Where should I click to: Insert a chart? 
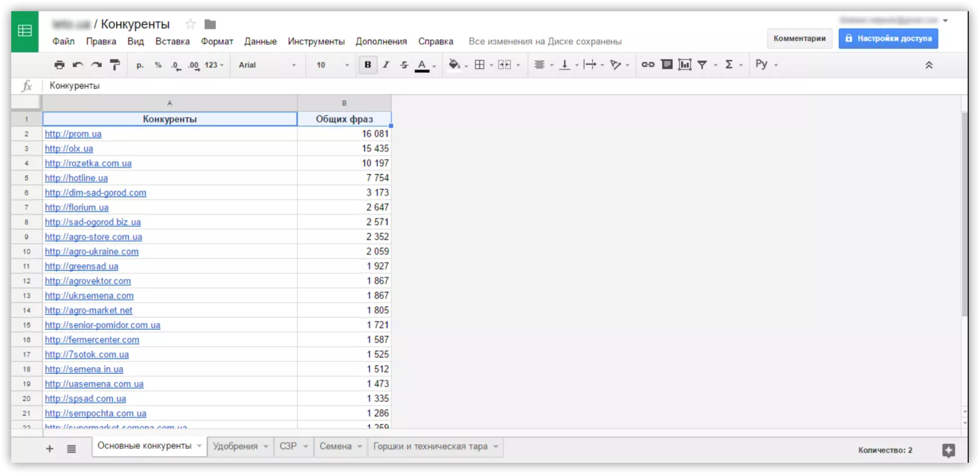[685, 65]
